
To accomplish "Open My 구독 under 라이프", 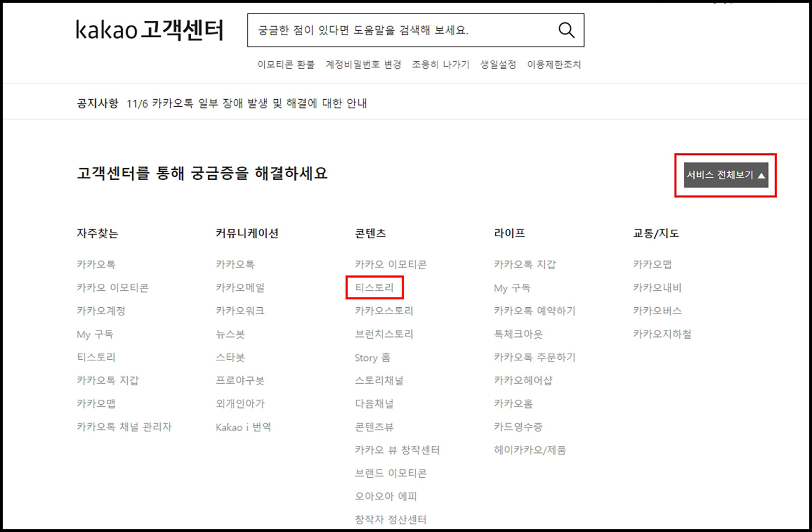I will pyautogui.click(x=512, y=288).
